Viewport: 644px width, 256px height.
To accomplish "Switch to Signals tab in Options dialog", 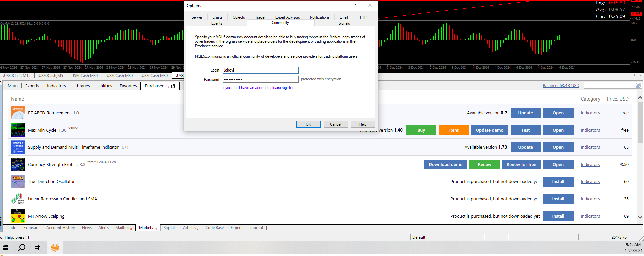I will 344,23.
